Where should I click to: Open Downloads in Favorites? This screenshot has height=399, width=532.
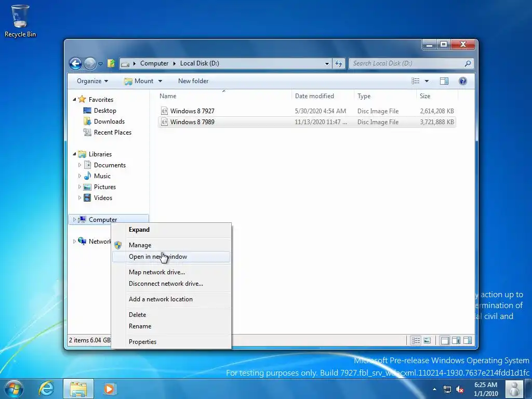109,122
